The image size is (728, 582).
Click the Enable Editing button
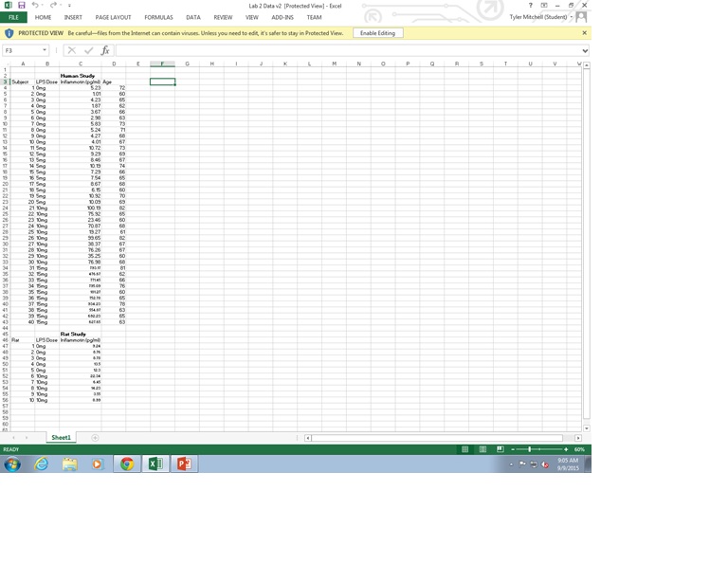click(x=378, y=33)
